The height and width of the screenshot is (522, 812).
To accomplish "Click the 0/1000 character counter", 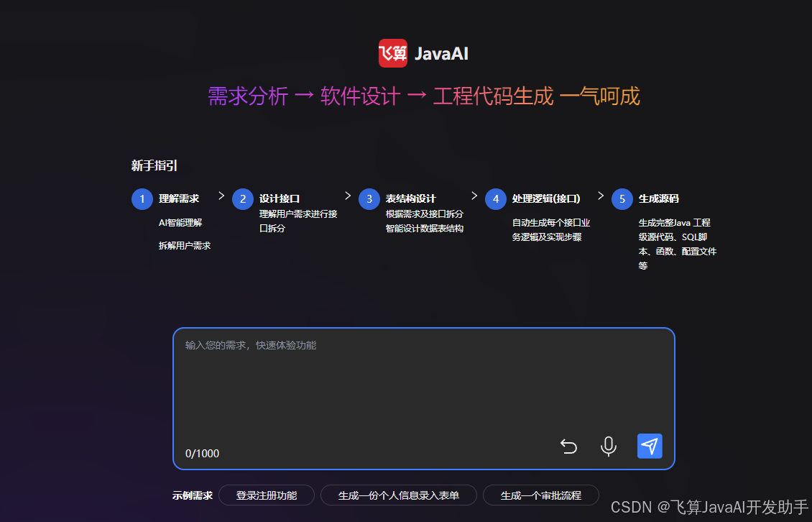I will point(202,454).
